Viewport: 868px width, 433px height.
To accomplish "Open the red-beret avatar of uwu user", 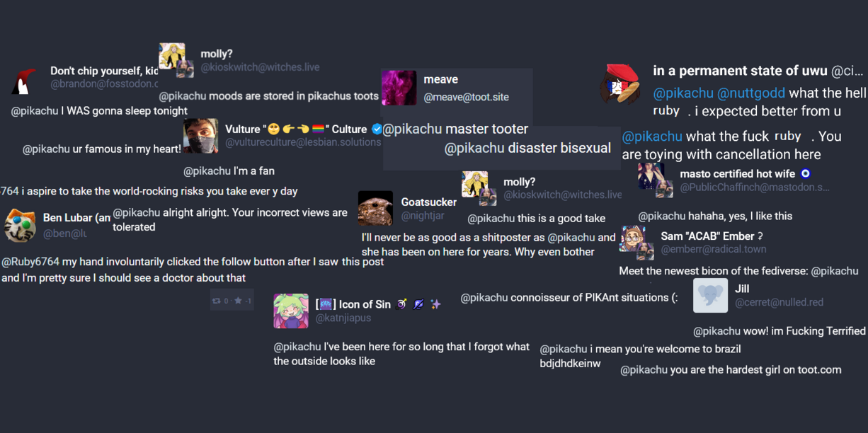I will pyautogui.click(x=621, y=82).
